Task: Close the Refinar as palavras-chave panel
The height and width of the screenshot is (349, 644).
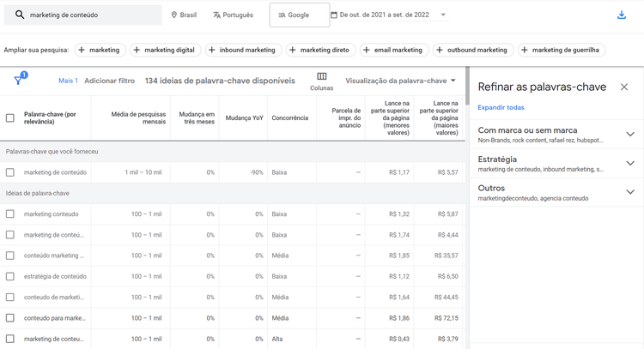Action: pyautogui.click(x=624, y=87)
